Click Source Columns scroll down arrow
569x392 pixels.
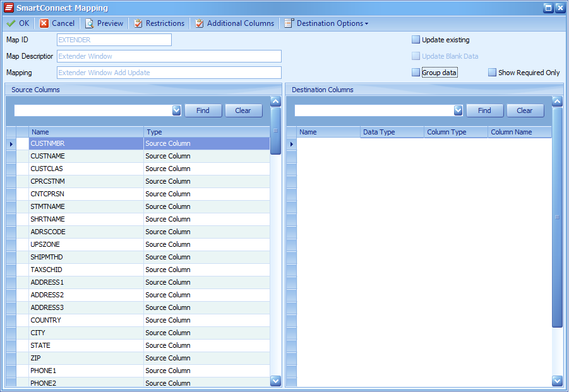point(276,381)
